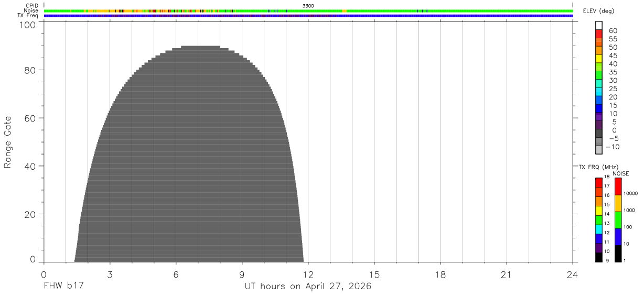Click the 1 label on NOISE legend
Image resolution: width=644 pixels, height=297 pixels.
(x=625, y=260)
